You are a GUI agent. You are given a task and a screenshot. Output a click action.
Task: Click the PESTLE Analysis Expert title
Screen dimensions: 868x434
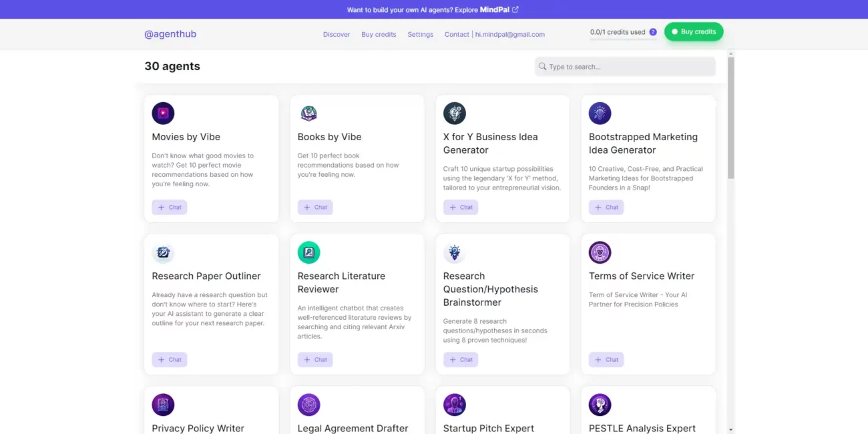(x=642, y=428)
